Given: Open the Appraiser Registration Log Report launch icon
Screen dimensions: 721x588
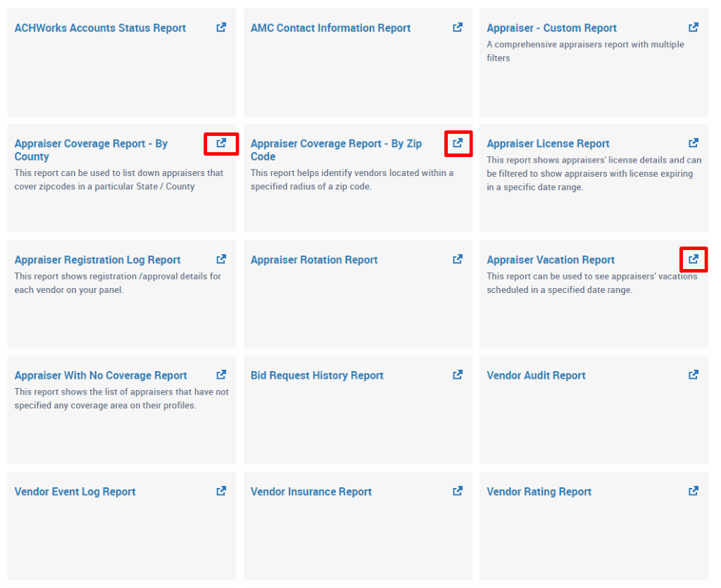Looking at the screenshot, I should (220, 258).
